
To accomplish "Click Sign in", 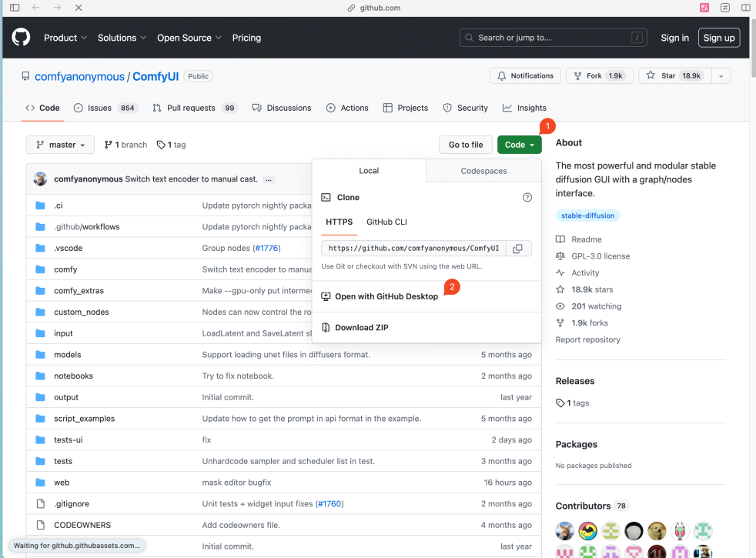I will [674, 38].
